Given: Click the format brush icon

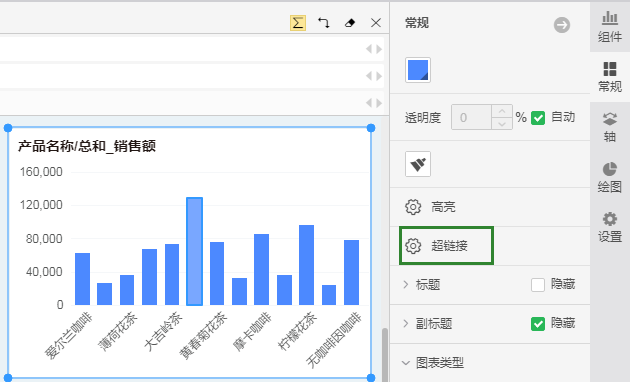Looking at the screenshot, I should pyautogui.click(x=418, y=164).
